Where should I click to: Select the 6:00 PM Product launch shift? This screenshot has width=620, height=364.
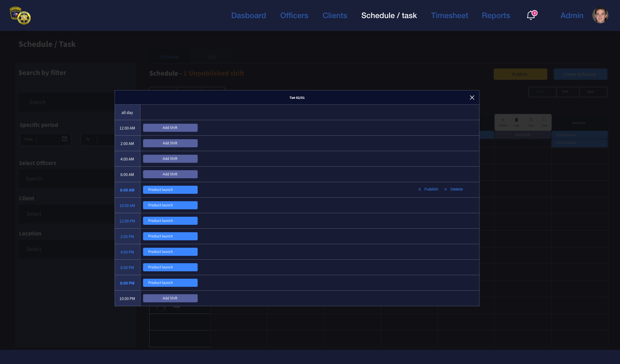tap(170, 267)
